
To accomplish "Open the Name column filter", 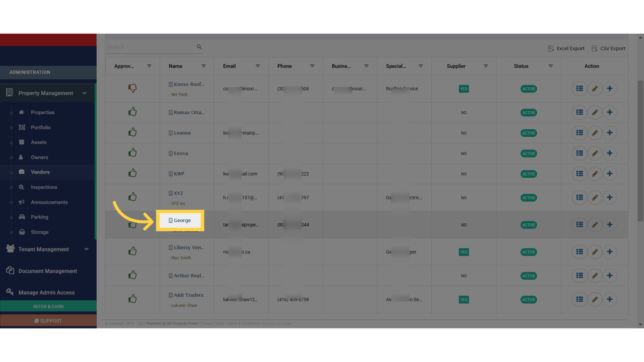I will 204,66.
